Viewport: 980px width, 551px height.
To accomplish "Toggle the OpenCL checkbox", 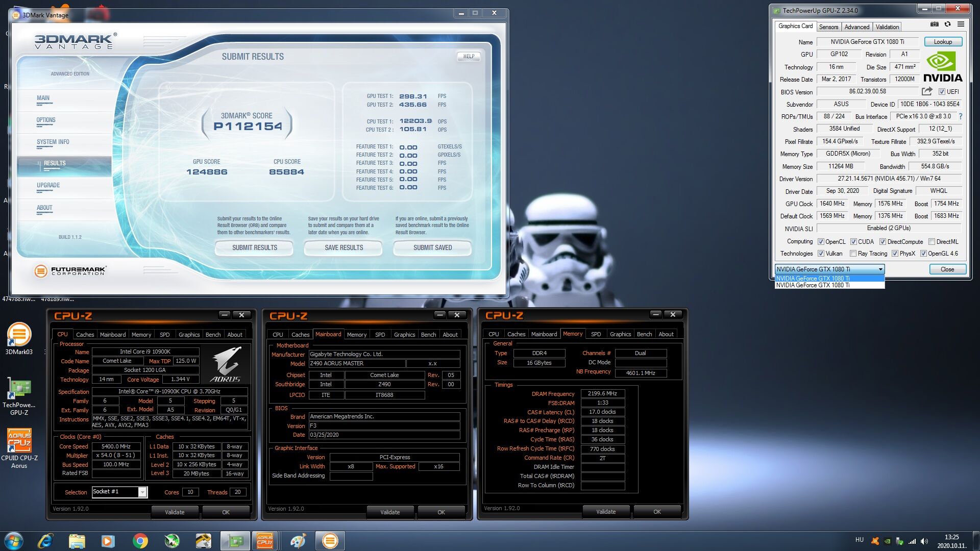I will pyautogui.click(x=821, y=242).
